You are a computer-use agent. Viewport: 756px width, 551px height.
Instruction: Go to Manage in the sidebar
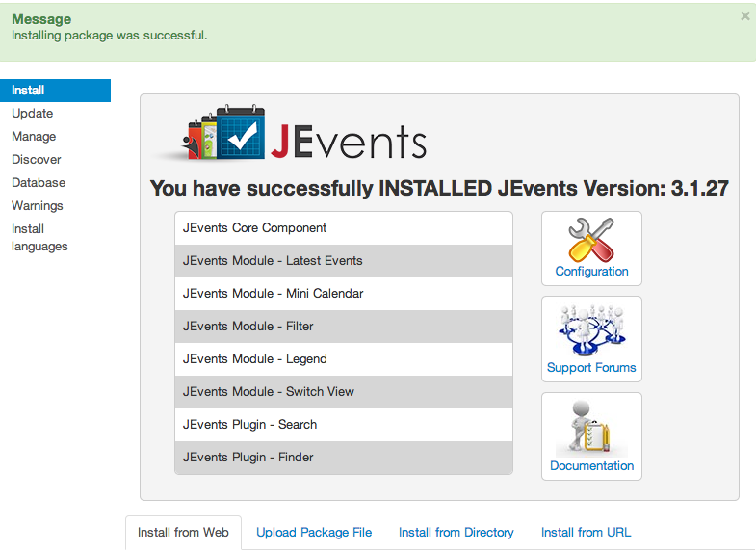click(34, 137)
